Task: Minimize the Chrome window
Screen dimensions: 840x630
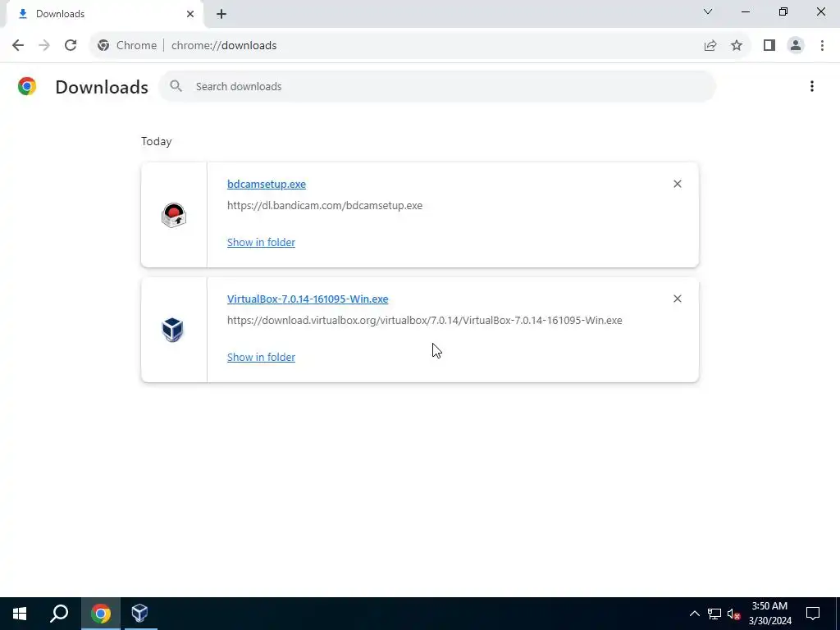Action: tap(745, 11)
